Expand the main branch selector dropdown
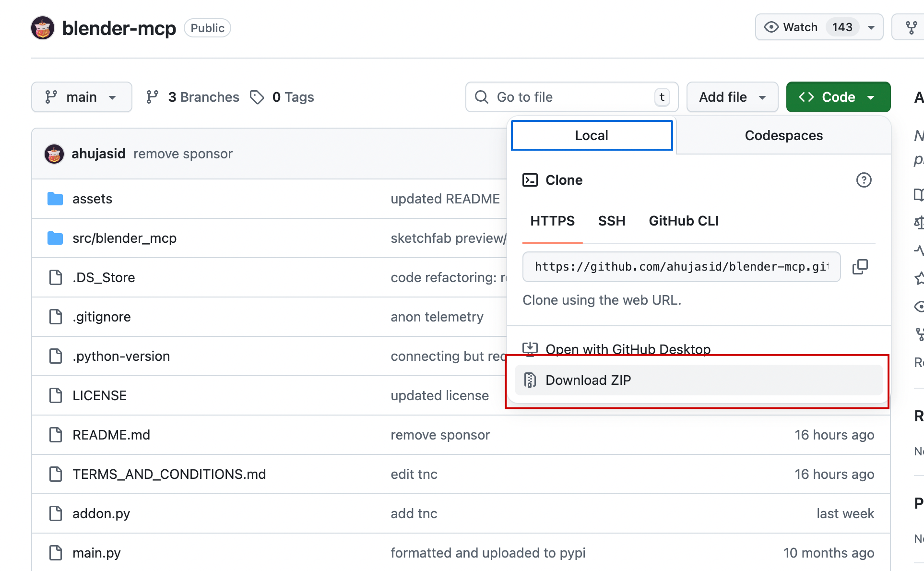924x571 pixels. [82, 97]
